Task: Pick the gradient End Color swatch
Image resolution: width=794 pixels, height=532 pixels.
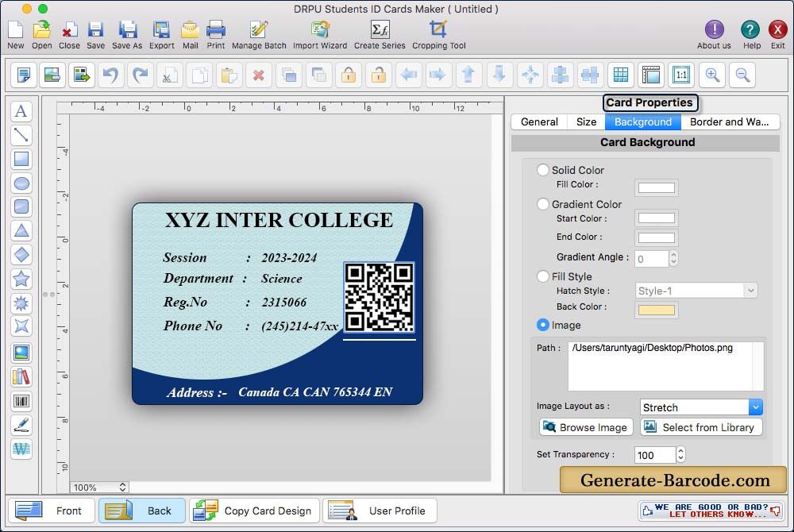Action: 657,237
